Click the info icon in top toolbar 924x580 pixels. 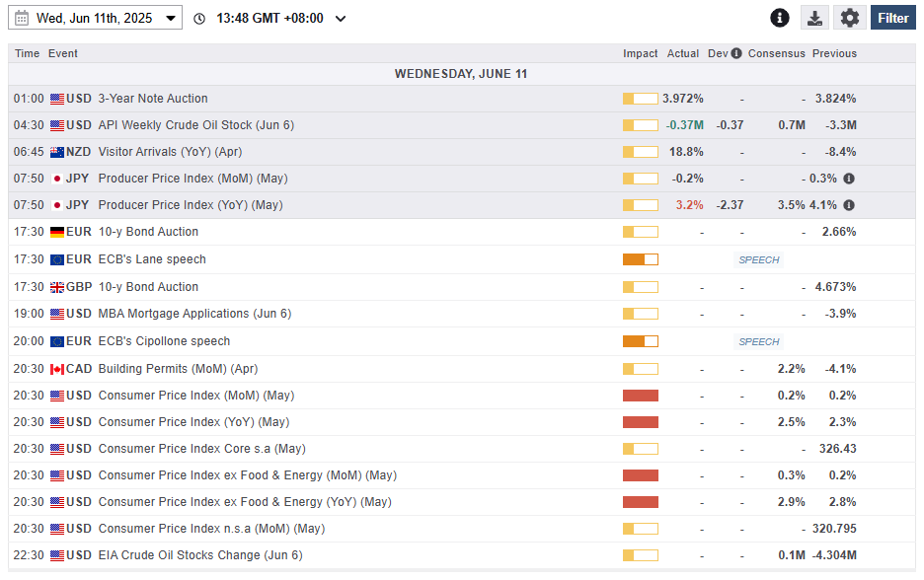tap(780, 18)
